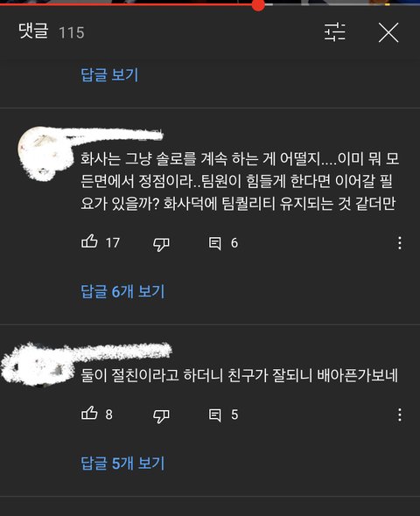Open the second commenter's profile avatar

[x=36, y=366]
